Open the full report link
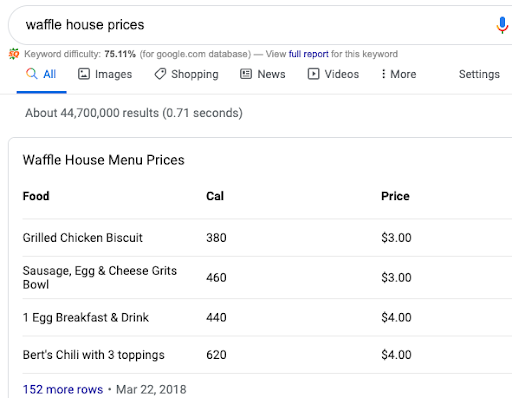Viewport: 512px width, 398px height. tap(308, 54)
